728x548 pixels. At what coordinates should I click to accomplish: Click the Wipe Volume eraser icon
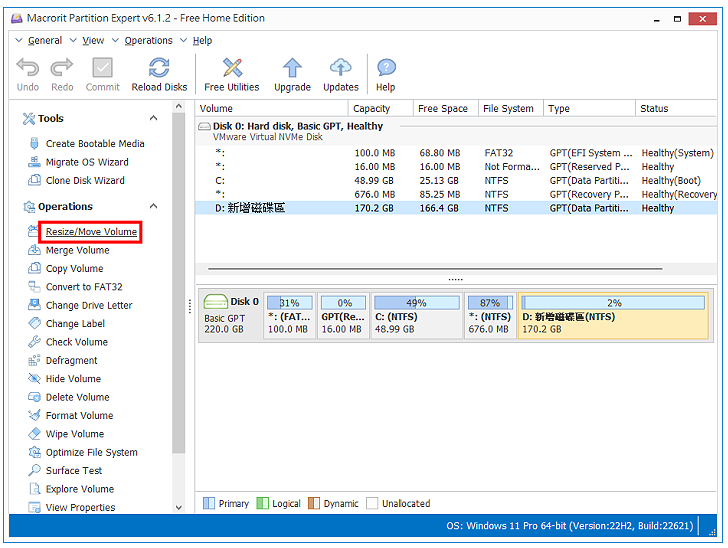[x=34, y=434]
